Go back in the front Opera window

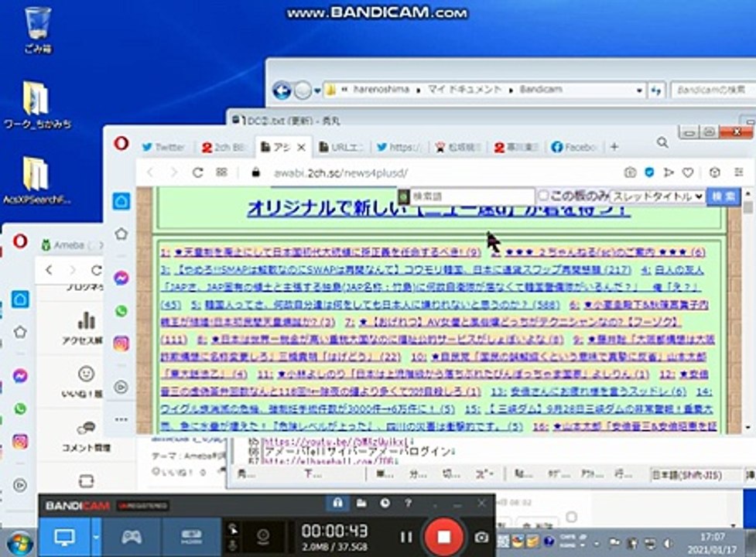click(150, 173)
